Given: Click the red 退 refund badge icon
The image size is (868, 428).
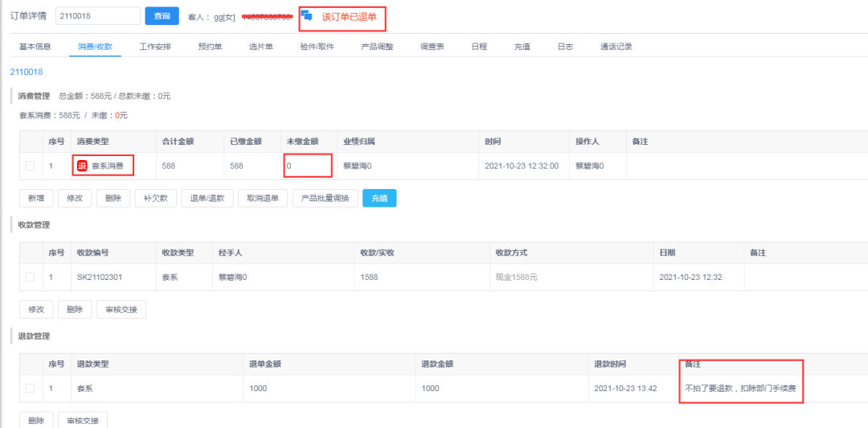Looking at the screenshot, I should [x=82, y=165].
